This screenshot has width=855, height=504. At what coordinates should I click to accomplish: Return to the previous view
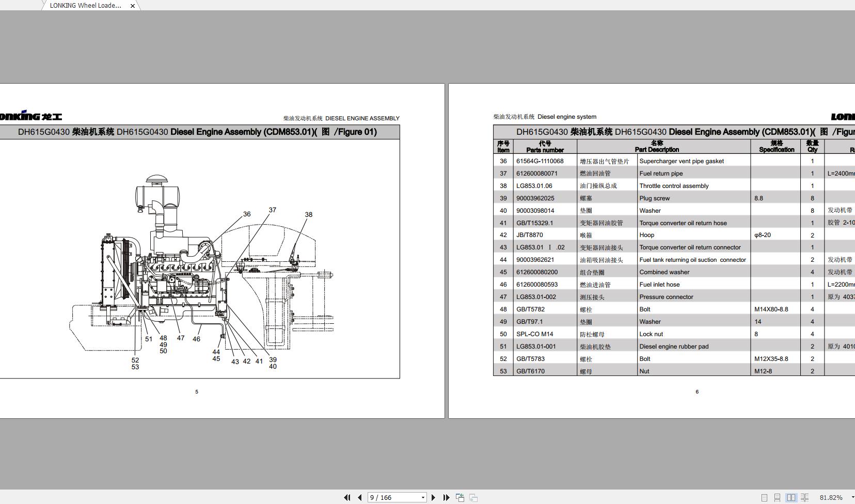[460, 497]
